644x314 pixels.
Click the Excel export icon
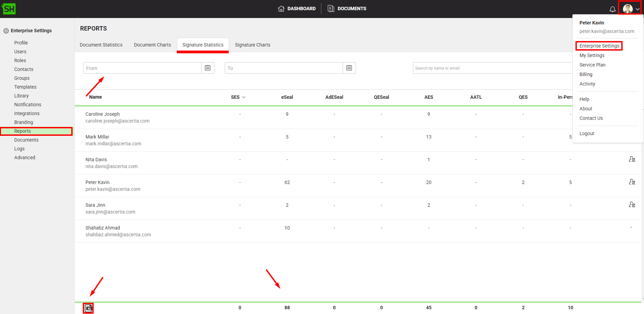[x=88, y=308]
